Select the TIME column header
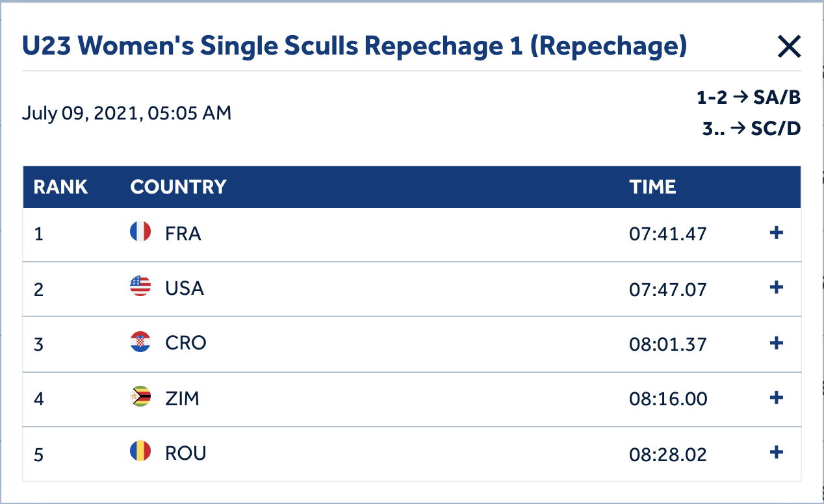The height and width of the screenshot is (504, 824). (x=652, y=187)
